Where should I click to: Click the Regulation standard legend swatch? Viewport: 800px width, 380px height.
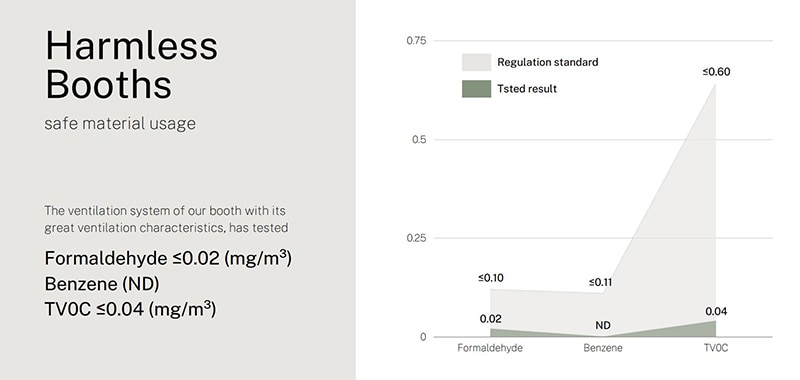point(476,62)
